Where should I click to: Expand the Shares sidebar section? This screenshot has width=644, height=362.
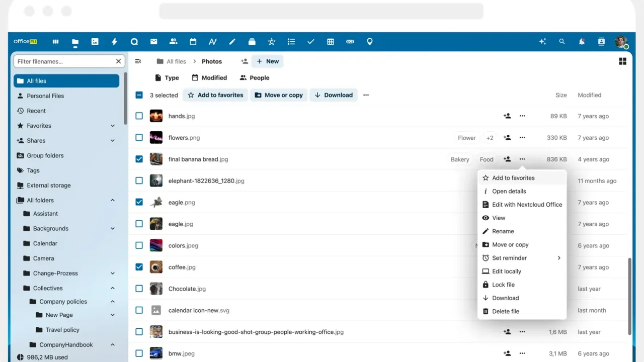click(x=113, y=141)
